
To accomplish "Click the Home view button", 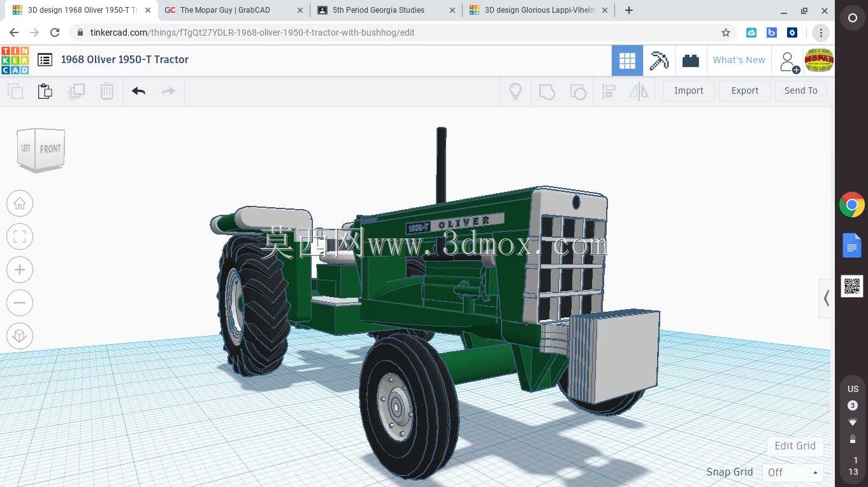I will pyautogui.click(x=20, y=204).
